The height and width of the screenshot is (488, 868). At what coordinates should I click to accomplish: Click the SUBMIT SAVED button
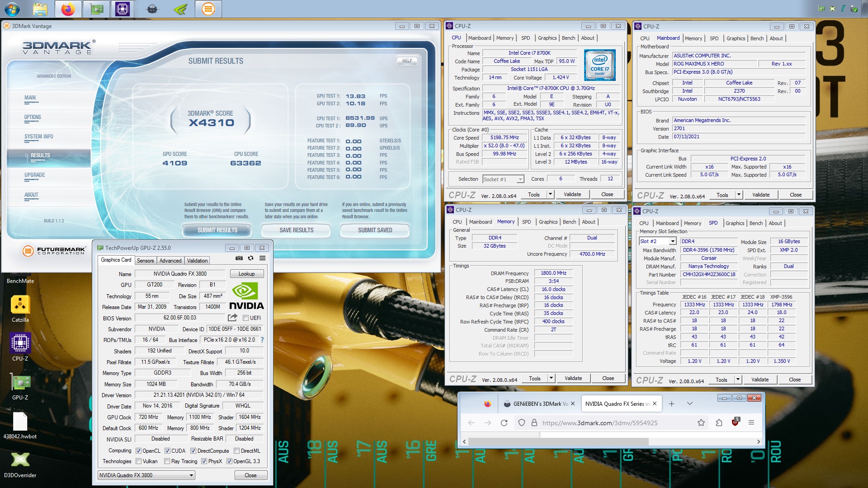pyautogui.click(x=375, y=230)
